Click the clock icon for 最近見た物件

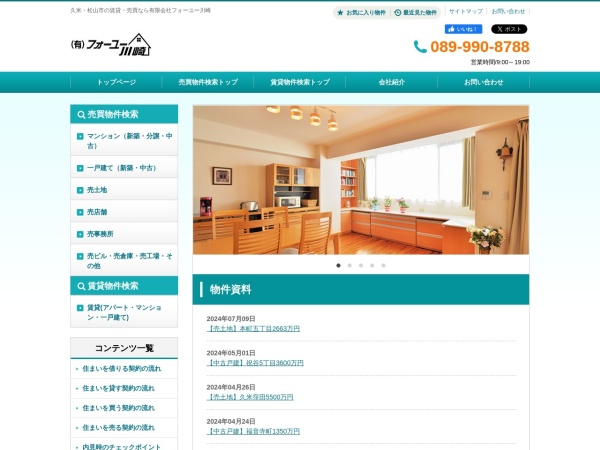tap(398, 13)
